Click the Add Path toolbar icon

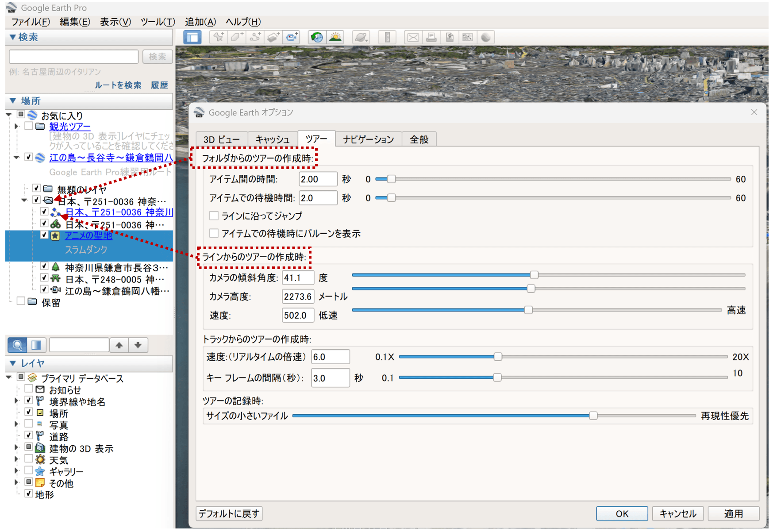(x=255, y=38)
